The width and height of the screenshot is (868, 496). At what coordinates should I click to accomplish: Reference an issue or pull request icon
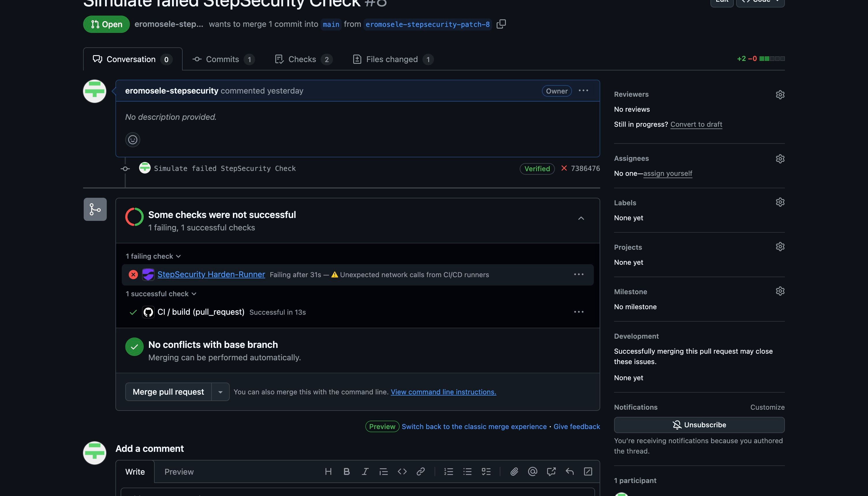551,471
